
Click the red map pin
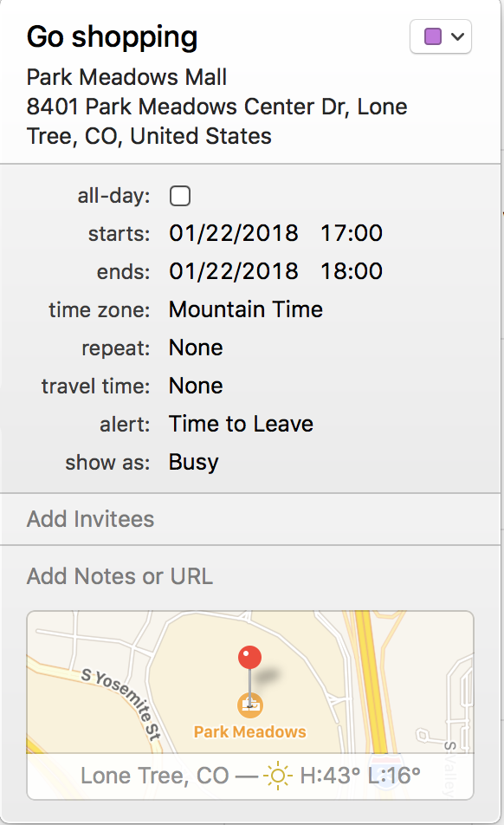[x=249, y=659]
